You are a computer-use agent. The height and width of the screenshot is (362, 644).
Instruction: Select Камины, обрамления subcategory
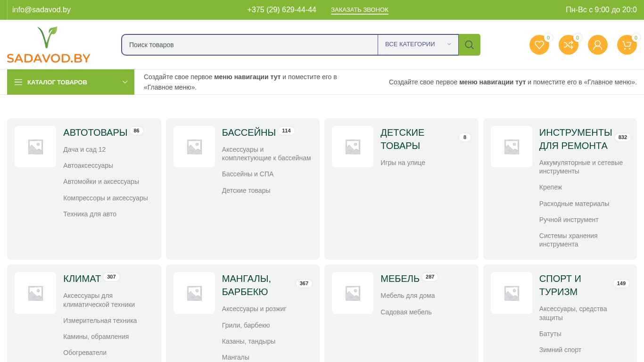pyautogui.click(x=96, y=337)
